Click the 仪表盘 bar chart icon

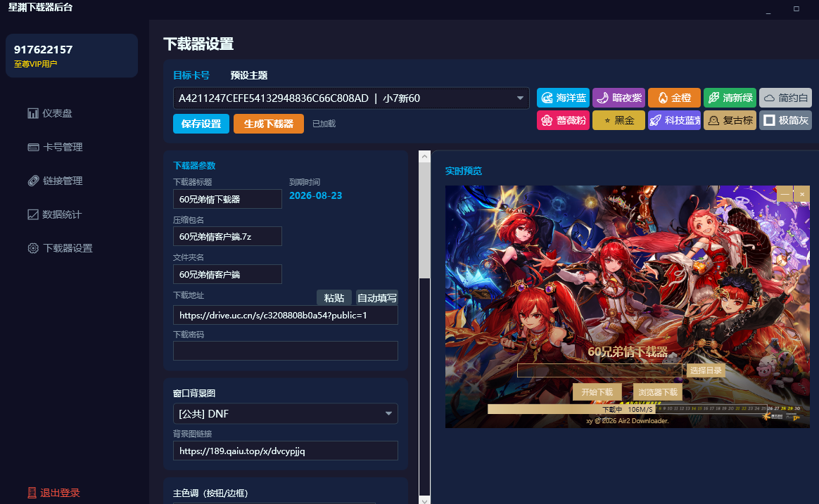(33, 113)
